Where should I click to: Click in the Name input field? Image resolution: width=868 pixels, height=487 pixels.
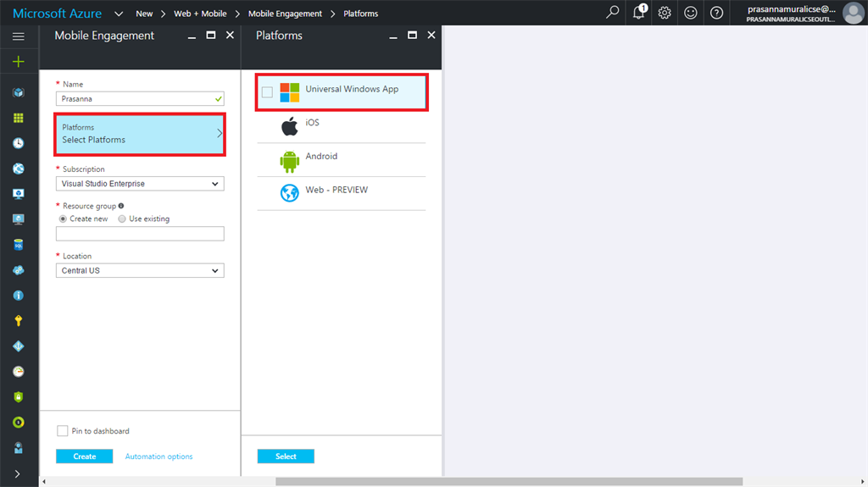[x=140, y=99]
